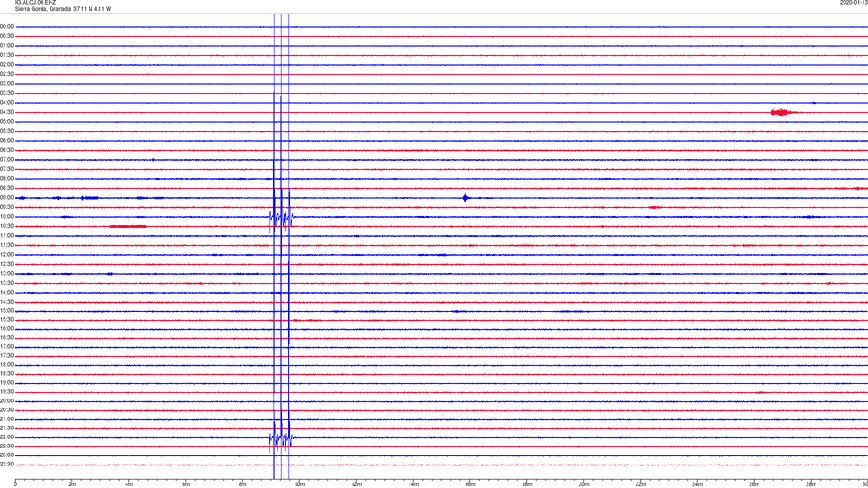Select the 18:00 row label
The image size is (868, 488).
pos(6,365)
